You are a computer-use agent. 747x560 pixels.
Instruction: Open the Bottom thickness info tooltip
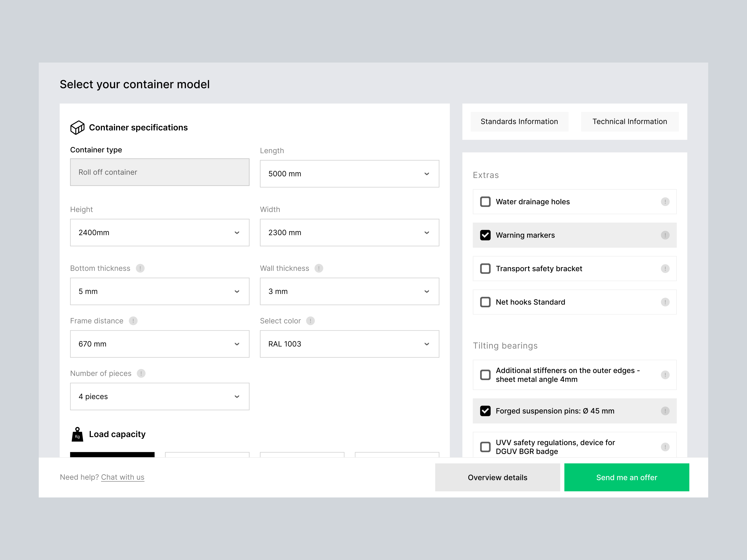(141, 268)
